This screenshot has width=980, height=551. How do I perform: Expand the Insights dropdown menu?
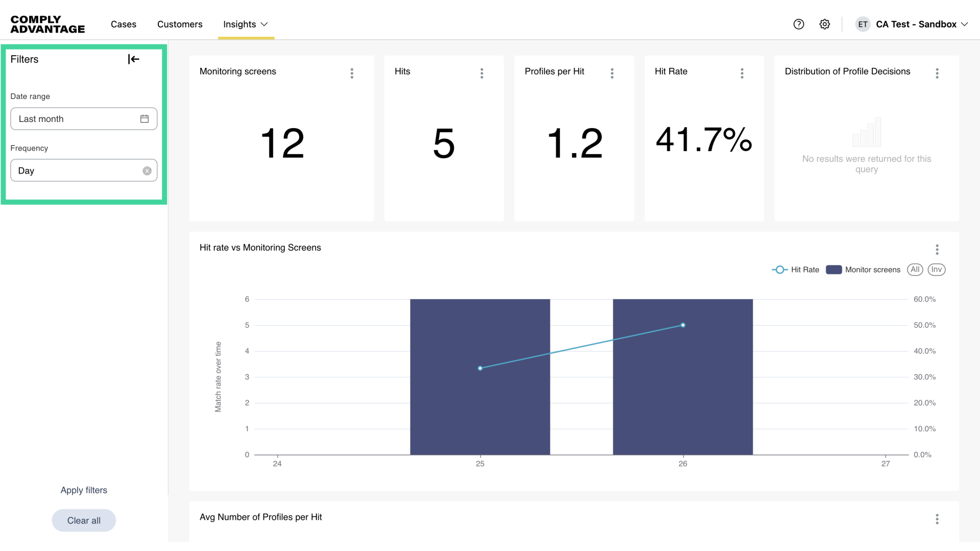tap(246, 24)
